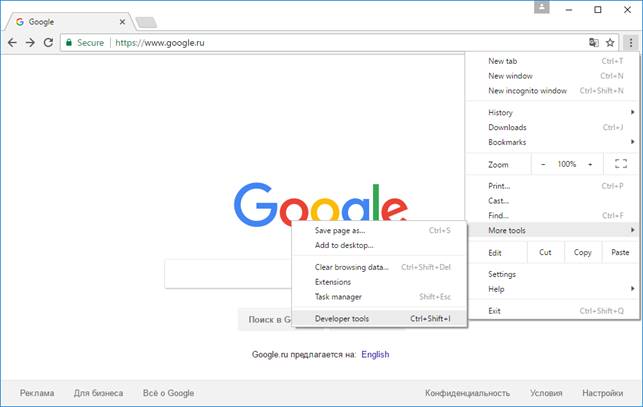The image size is (643, 407).
Task: Select Print... from menu
Action: [552, 186]
